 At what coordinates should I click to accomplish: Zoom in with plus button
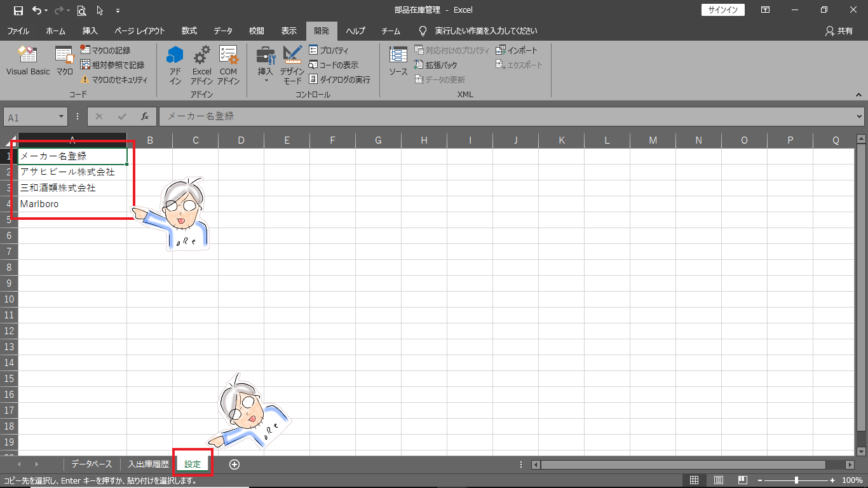point(832,480)
